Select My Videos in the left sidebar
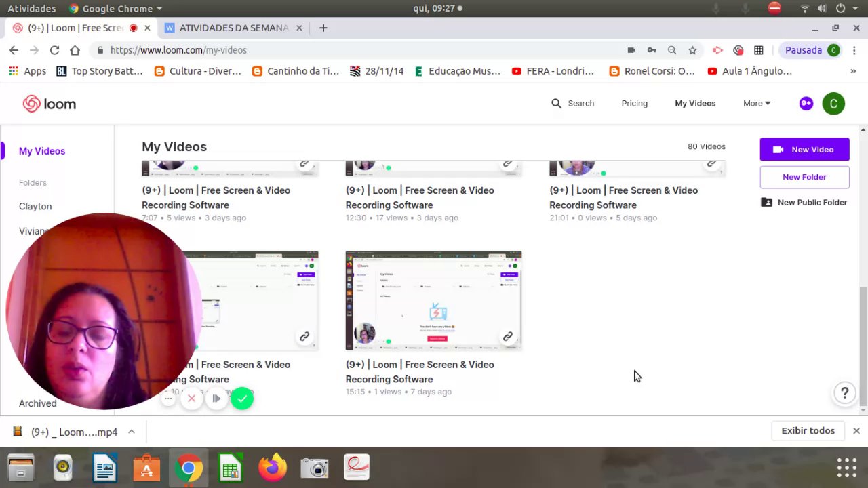868x488 pixels. (x=42, y=151)
